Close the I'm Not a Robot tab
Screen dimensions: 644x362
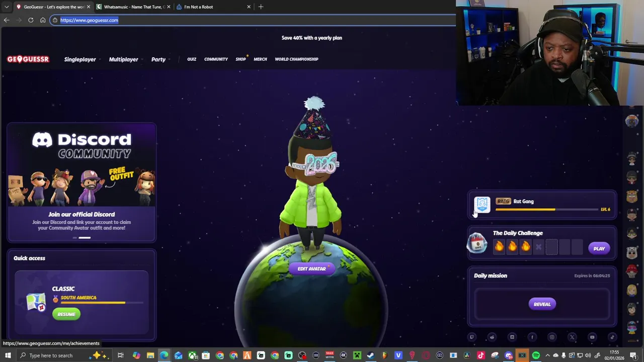(x=249, y=7)
